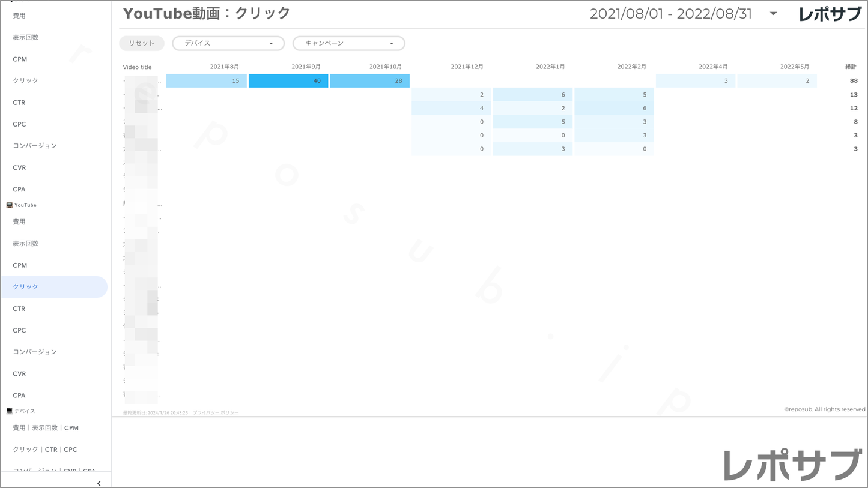Click the デバイス section icon in sidebar

tap(10, 411)
